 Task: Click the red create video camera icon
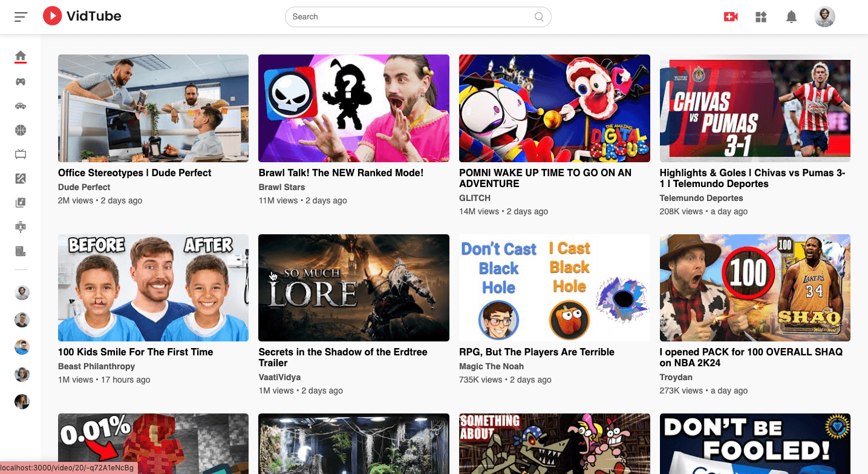tap(731, 17)
